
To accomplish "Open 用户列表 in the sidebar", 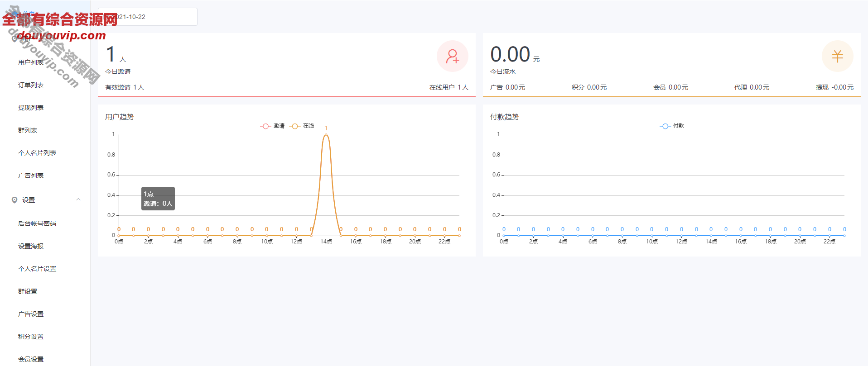I will click(31, 62).
